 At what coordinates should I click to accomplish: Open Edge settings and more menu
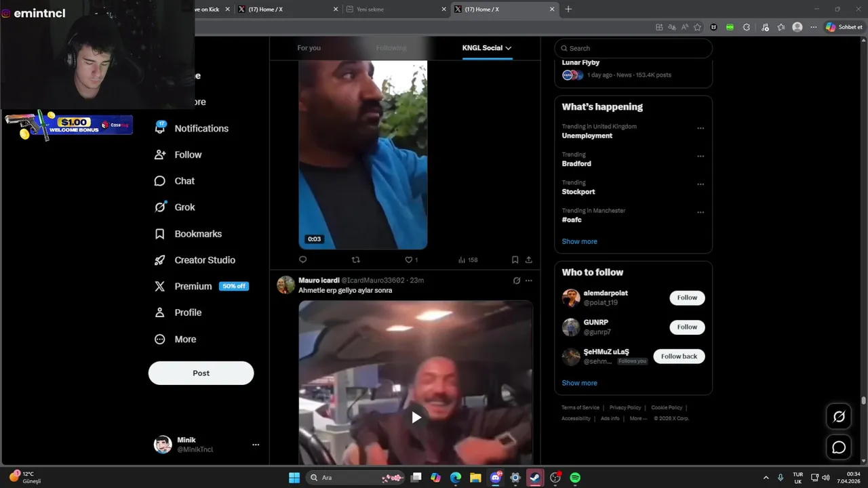(814, 27)
